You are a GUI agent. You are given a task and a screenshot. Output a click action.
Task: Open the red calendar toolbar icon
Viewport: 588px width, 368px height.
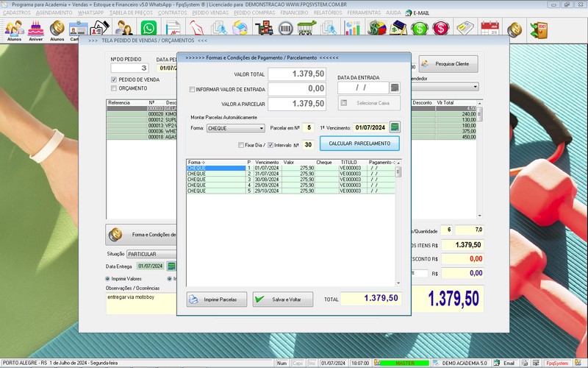pyautogui.click(x=490, y=28)
